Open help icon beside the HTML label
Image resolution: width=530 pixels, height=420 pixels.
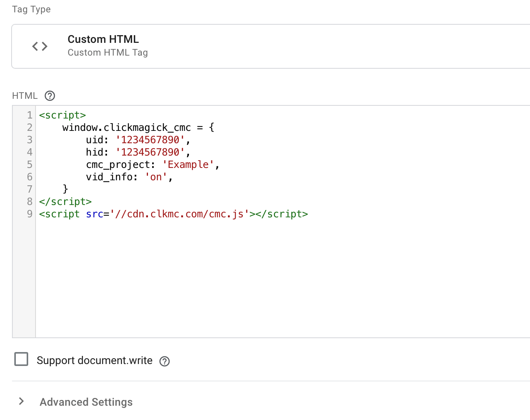[50, 96]
